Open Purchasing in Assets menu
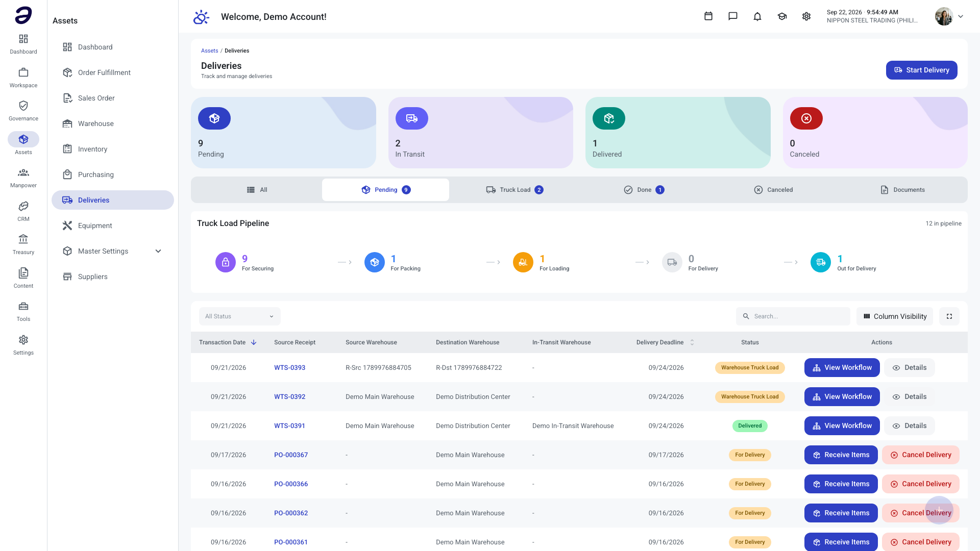 click(113, 174)
